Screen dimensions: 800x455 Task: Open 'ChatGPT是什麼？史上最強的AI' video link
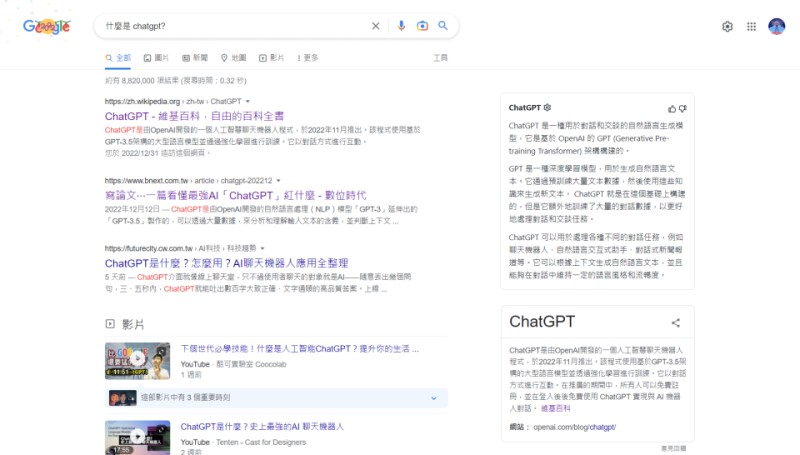point(262,426)
